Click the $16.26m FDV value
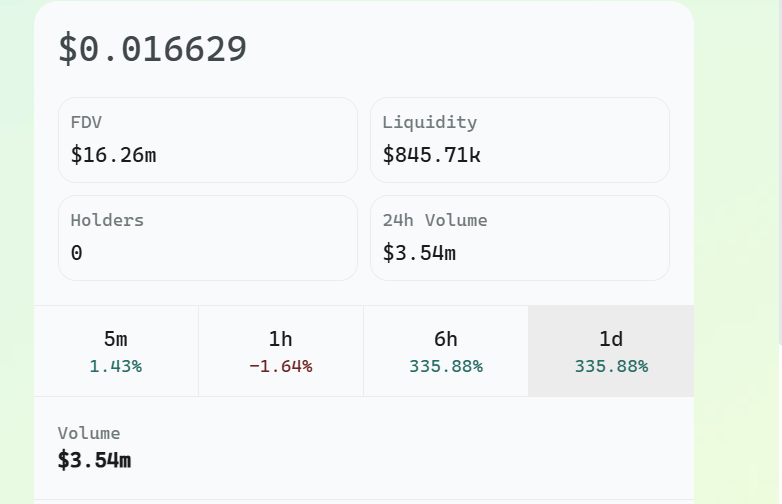Screen dimensions: 782x504 [113, 155]
